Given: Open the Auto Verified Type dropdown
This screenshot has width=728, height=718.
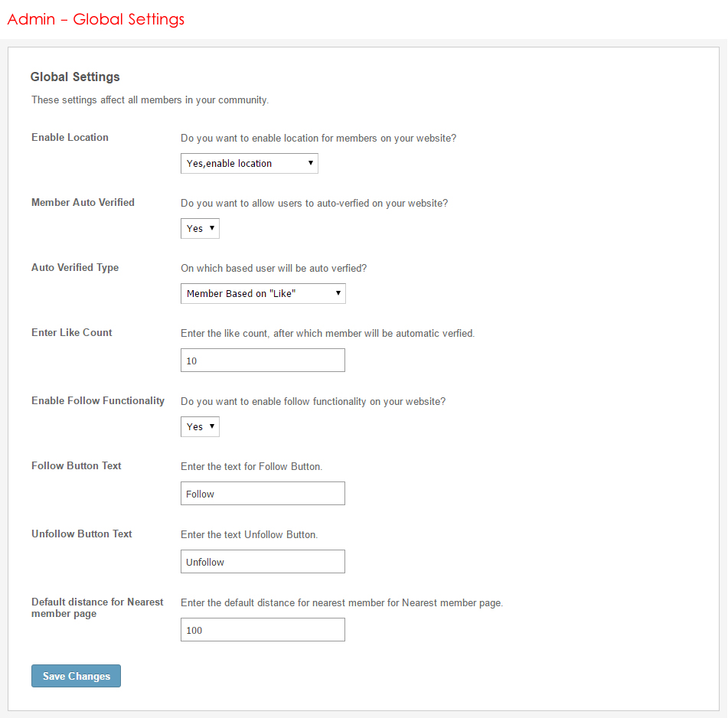Looking at the screenshot, I should [263, 293].
